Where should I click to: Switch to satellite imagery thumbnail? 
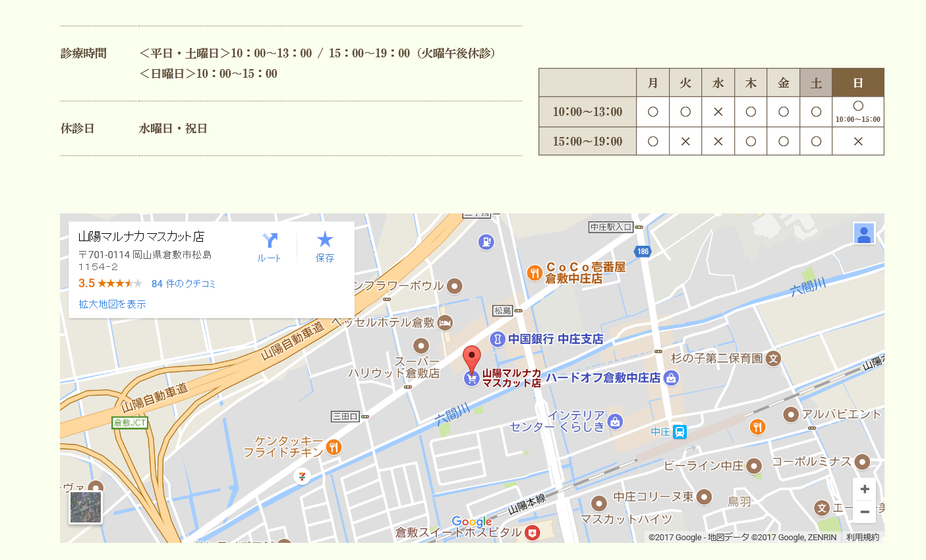pyautogui.click(x=86, y=507)
